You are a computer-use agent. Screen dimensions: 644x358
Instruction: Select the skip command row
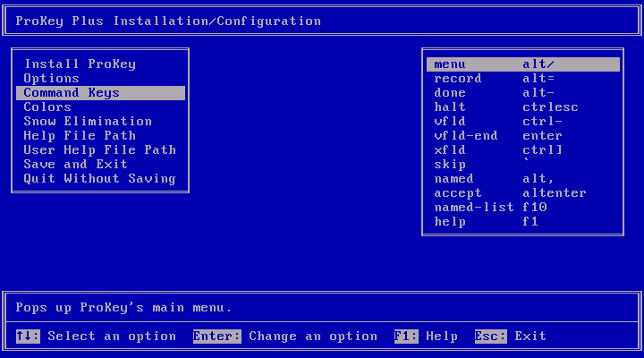click(x=523, y=165)
